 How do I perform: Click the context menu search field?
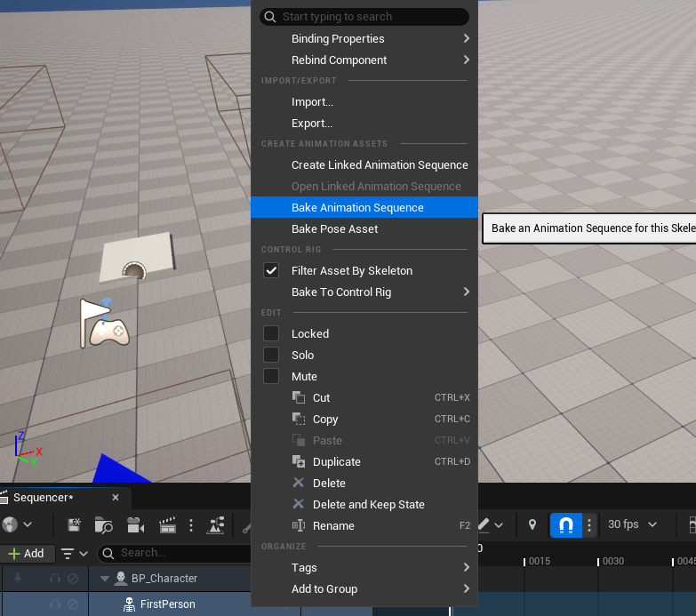click(x=364, y=17)
